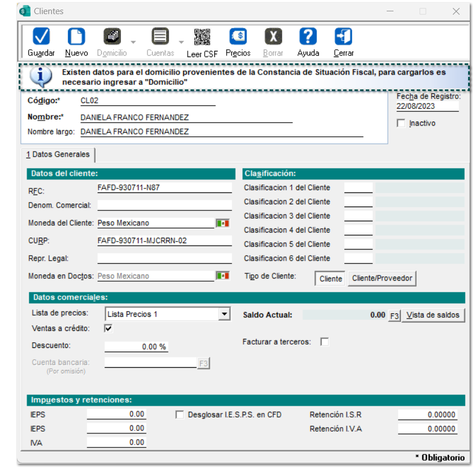Image resolution: width=476 pixels, height=469 pixels.
Task: Click the Denom. Comercial field
Action: coord(165,205)
